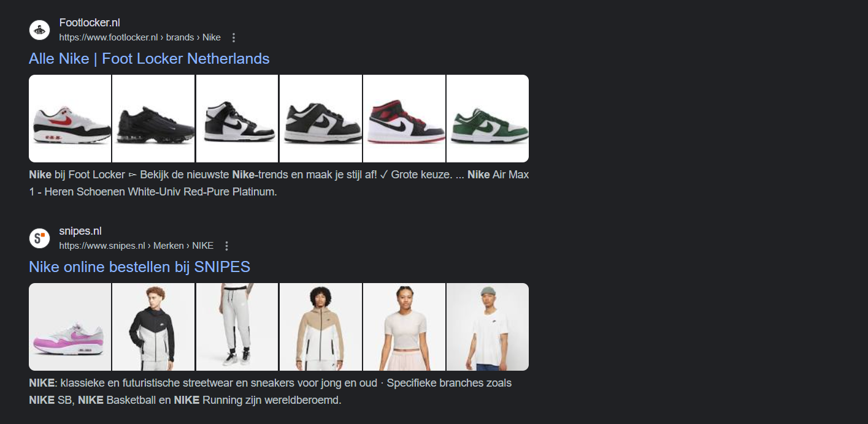
Task: Select the snipes.nl site name text
Action: coord(80,231)
